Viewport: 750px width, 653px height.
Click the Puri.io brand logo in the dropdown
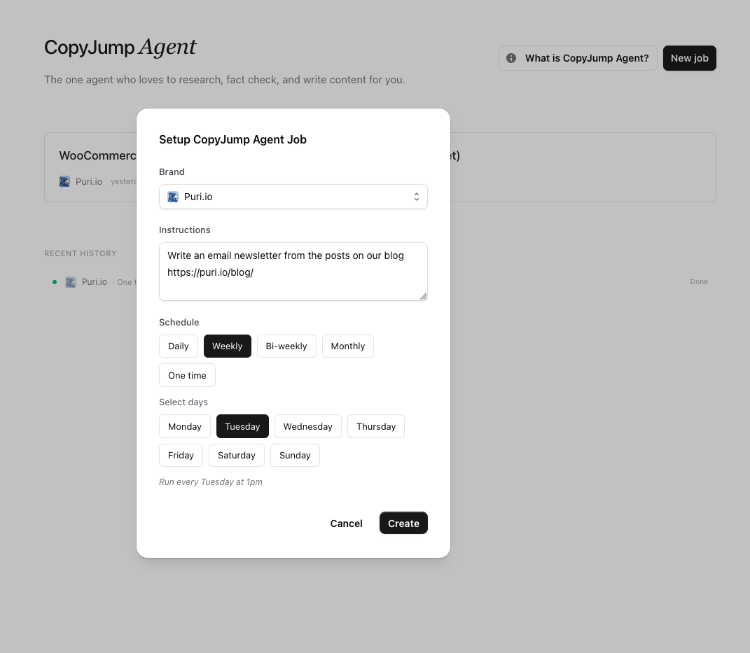click(x=173, y=197)
